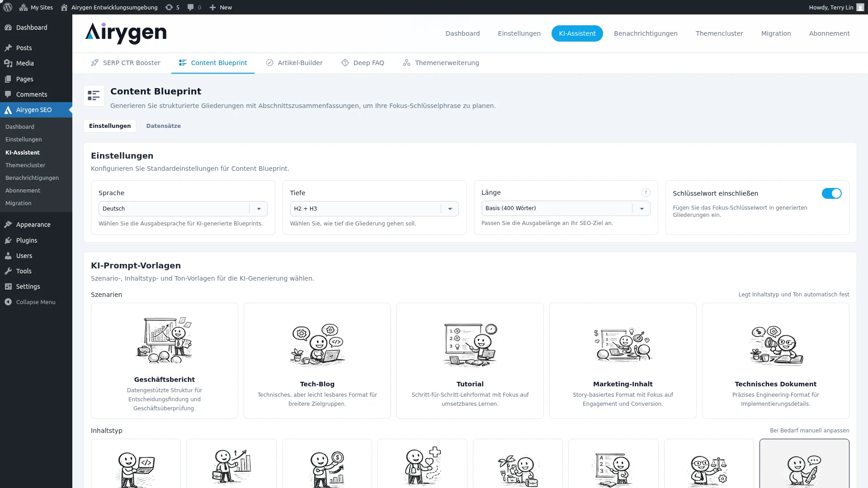The width and height of the screenshot is (868, 488).
Task: Switch to the Datensätze sub-tab
Action: pyautogui.click(x=163, y=126)
